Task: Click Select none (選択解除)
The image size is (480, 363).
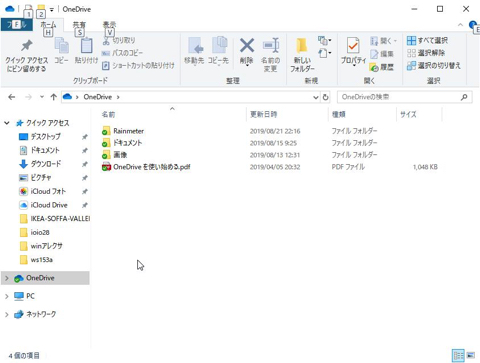Action: 426,53
